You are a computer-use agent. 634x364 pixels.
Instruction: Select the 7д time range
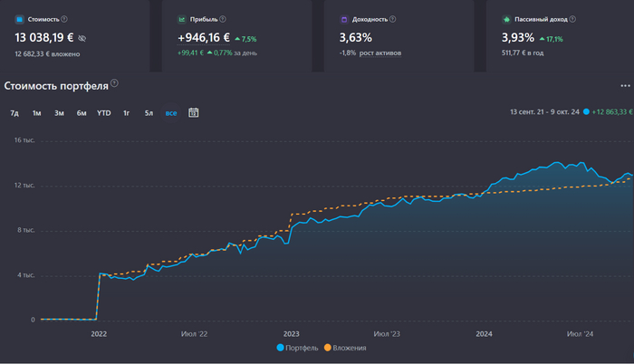14,113
